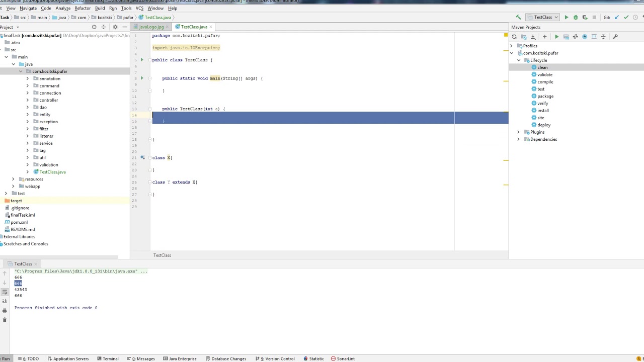Toggle scroll to end in Run console

point(5,301)
